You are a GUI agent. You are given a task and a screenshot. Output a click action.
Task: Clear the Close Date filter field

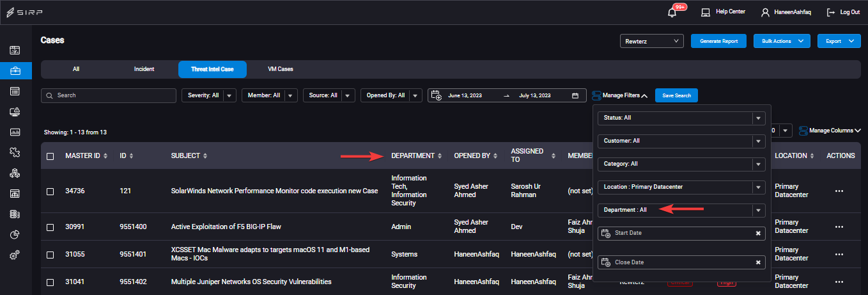coord(758,263)
